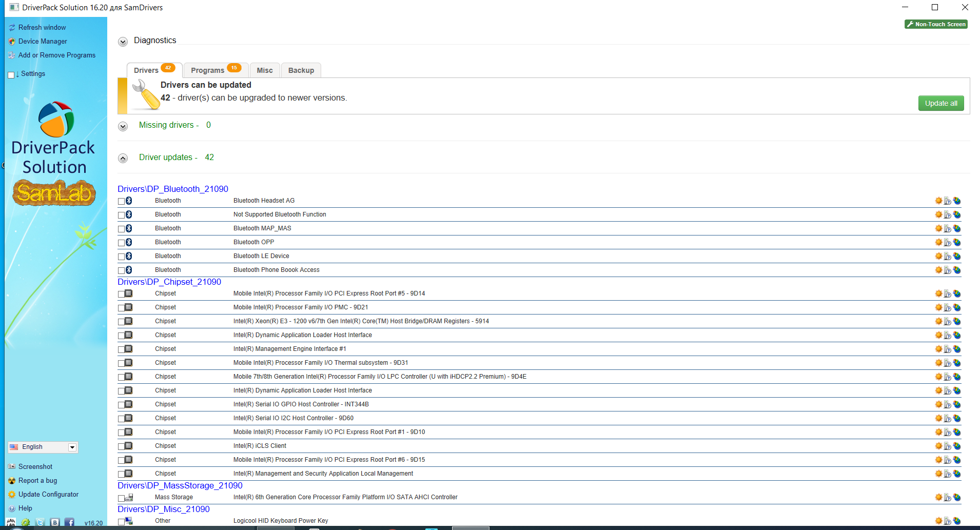980x530 pixels.
Task: Click the globe icon in Bluetooth OPP row
Action: [x=957, y=242]
